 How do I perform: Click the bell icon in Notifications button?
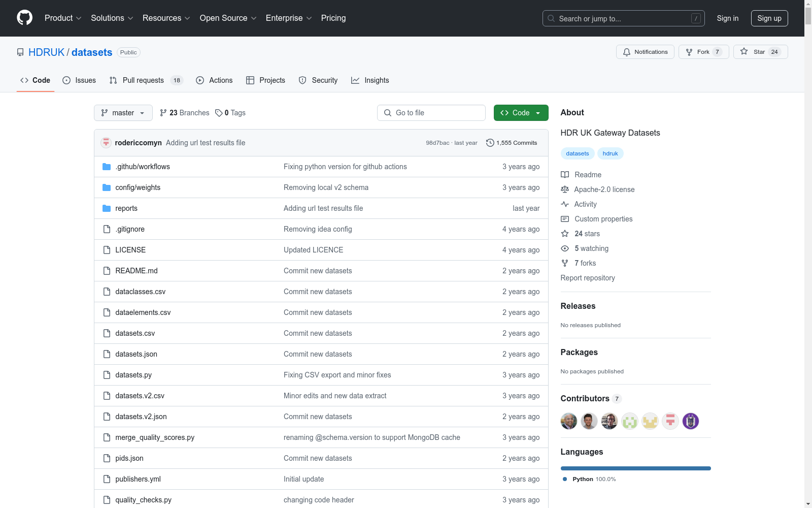point(627,52)
